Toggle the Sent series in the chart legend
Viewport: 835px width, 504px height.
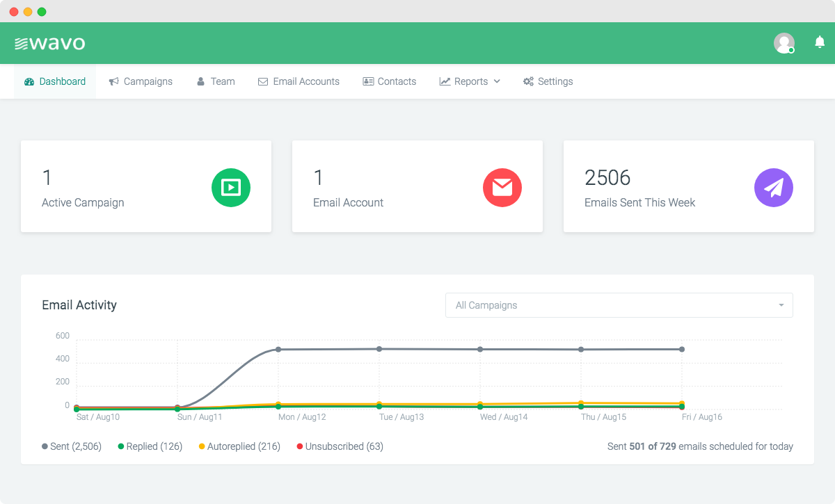point(72,446)
